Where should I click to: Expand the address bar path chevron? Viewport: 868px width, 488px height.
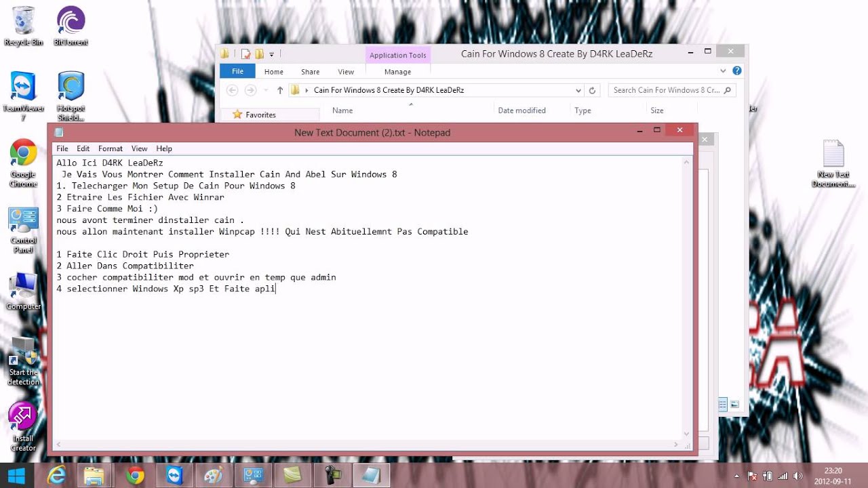coord(307,90)
